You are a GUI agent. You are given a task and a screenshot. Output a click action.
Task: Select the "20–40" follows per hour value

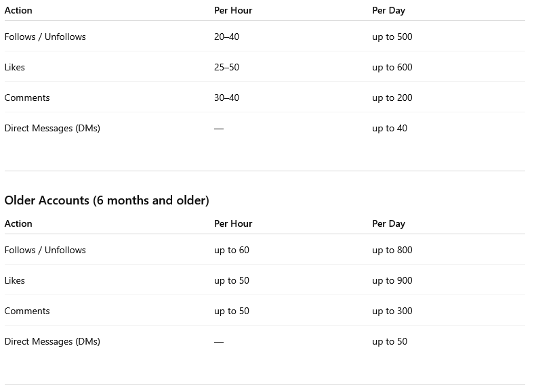[226, 37]
